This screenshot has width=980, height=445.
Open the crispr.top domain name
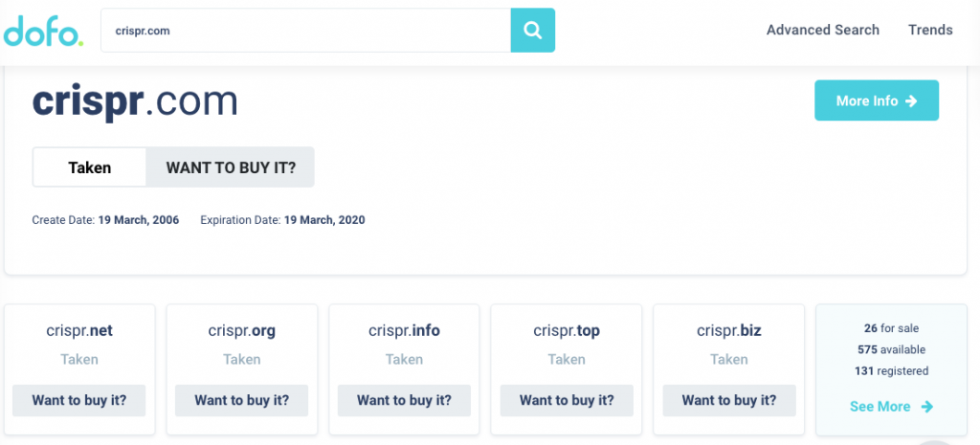coord(567,330)
